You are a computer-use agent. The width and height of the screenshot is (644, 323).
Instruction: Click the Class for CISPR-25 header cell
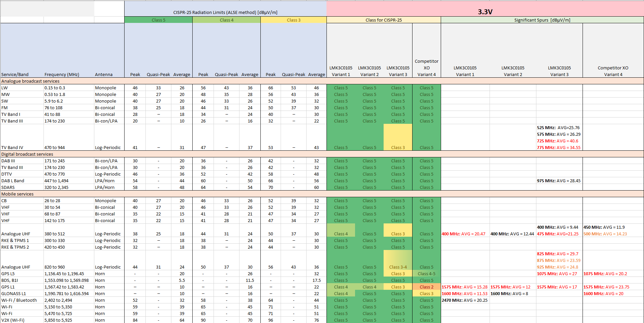384,20
